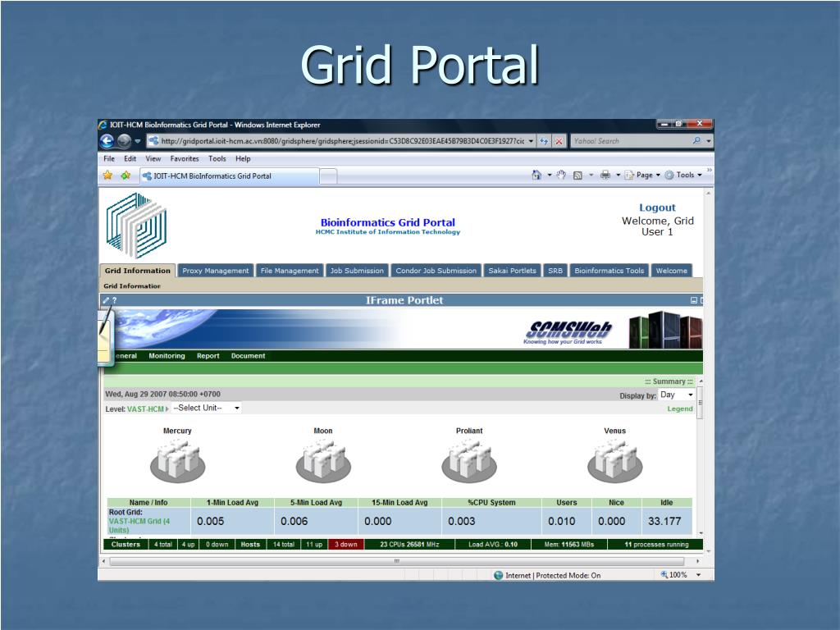
Task: Expand the address bar history dropdown
Action: [x=531, y=141]
